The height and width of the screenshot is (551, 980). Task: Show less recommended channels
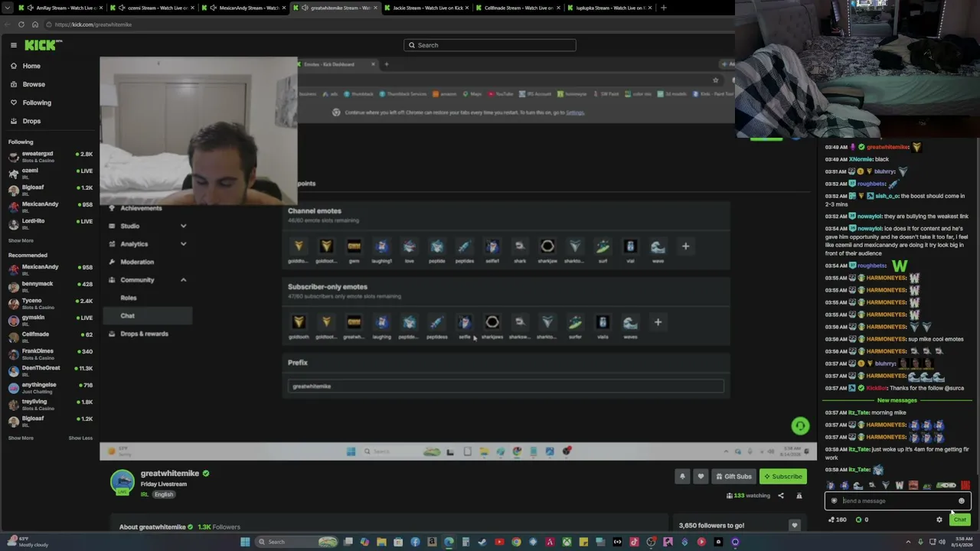[x=80, y=438]
